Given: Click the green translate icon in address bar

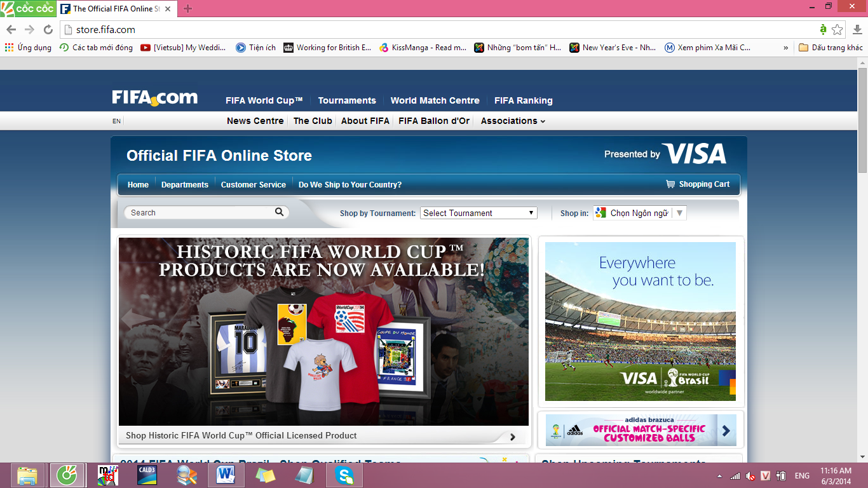Looking at the screenshot, I should pyautogui.click(x=823, y=29).
